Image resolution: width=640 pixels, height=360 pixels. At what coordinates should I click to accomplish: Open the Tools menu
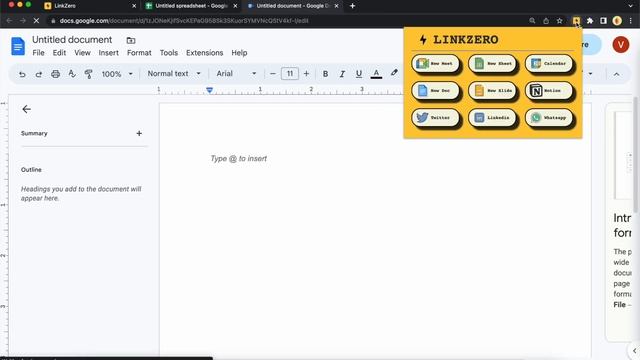click(169, 53)
